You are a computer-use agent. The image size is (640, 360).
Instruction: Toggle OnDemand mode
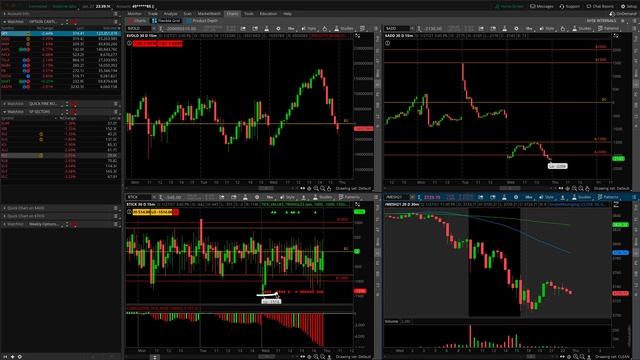623,13
